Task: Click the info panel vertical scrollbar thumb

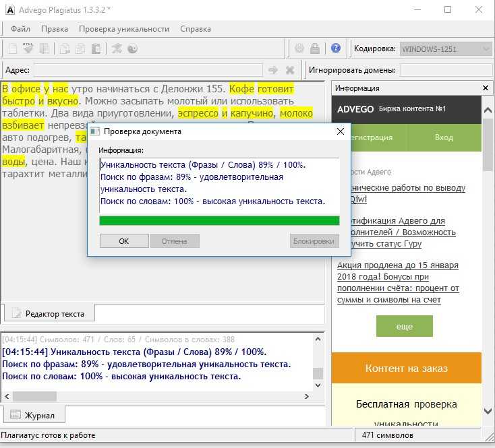Action: click(x=488, y=144)
